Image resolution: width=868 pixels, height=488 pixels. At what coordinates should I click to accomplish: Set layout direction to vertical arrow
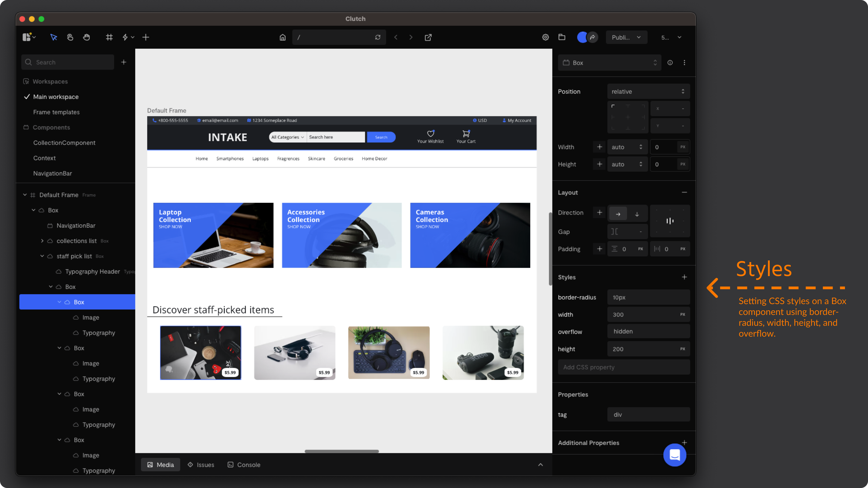point(637,214)
